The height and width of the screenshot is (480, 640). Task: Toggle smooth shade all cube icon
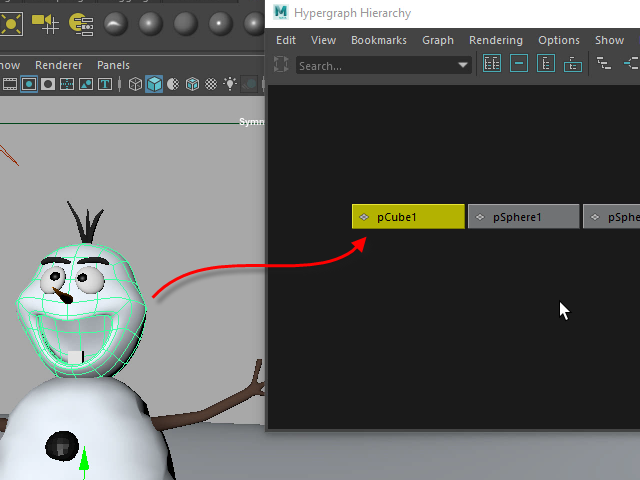point(154,84)
